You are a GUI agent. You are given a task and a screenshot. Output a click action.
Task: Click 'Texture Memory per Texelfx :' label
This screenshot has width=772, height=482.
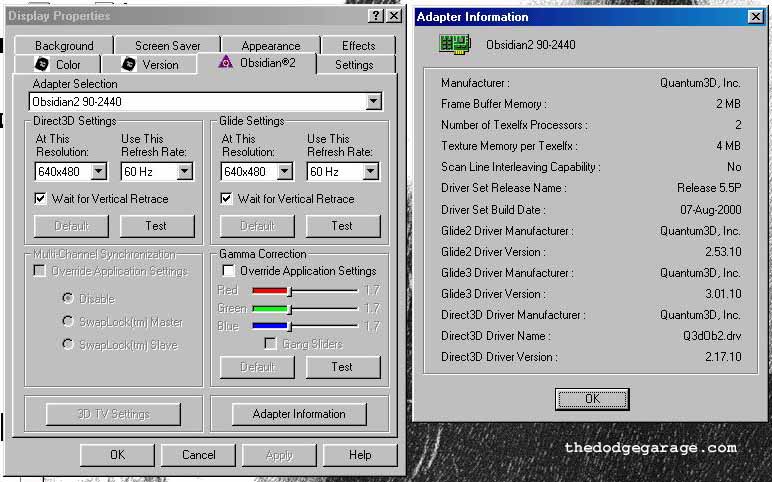click(510, 146)
